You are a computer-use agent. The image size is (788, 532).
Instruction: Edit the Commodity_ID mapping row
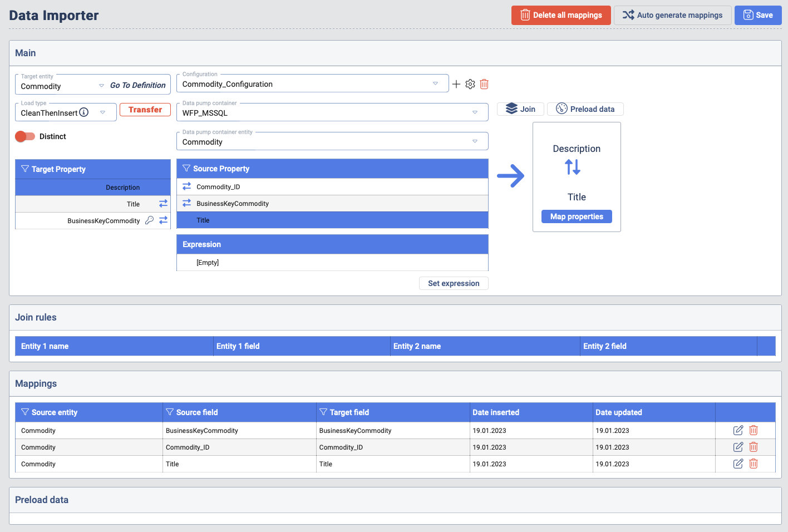(738, 447)
